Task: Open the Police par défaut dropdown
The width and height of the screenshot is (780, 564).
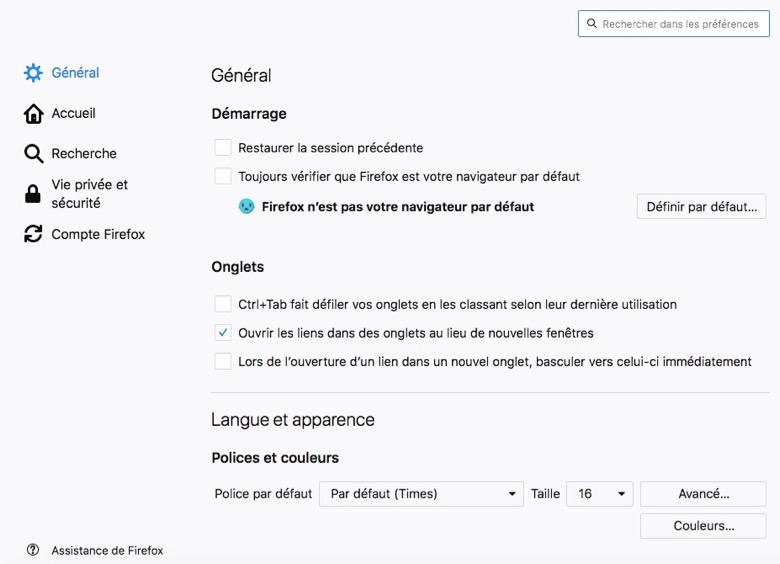Action: pos(421,494)
